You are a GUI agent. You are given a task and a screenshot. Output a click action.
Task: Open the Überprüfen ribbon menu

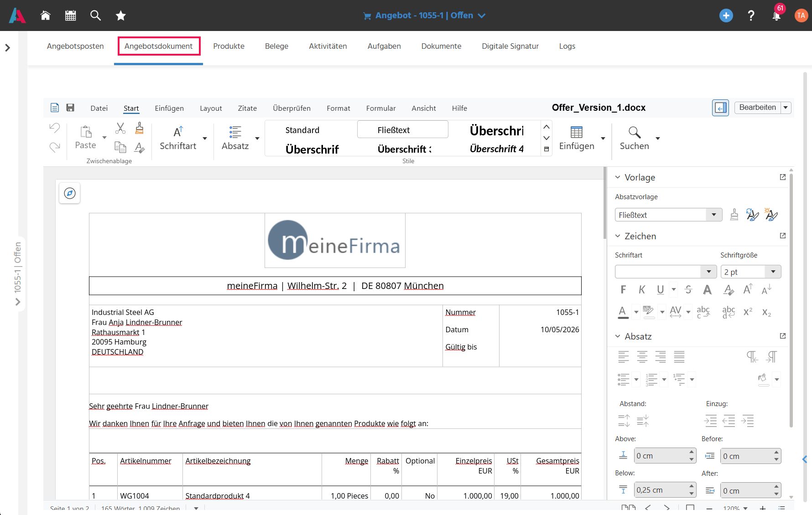291,108
